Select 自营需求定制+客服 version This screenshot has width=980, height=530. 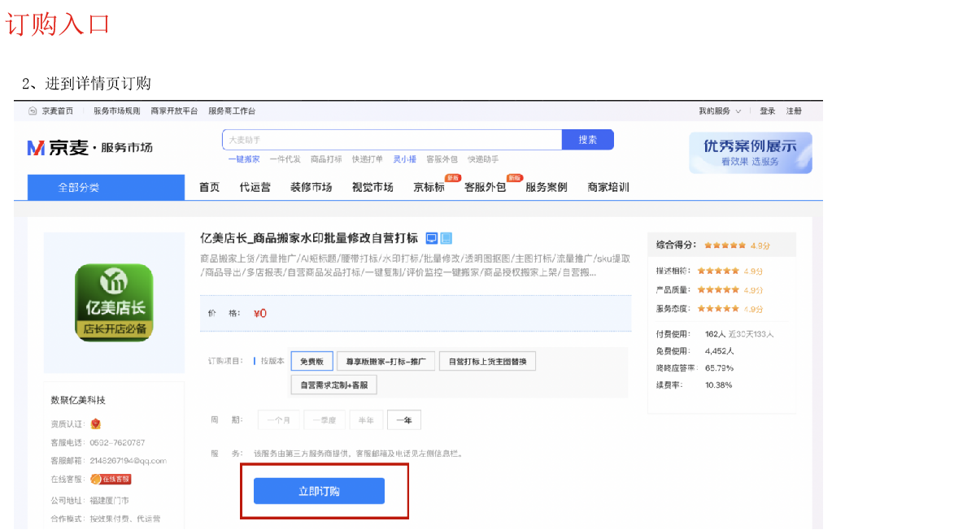click(x=333, y=385)
